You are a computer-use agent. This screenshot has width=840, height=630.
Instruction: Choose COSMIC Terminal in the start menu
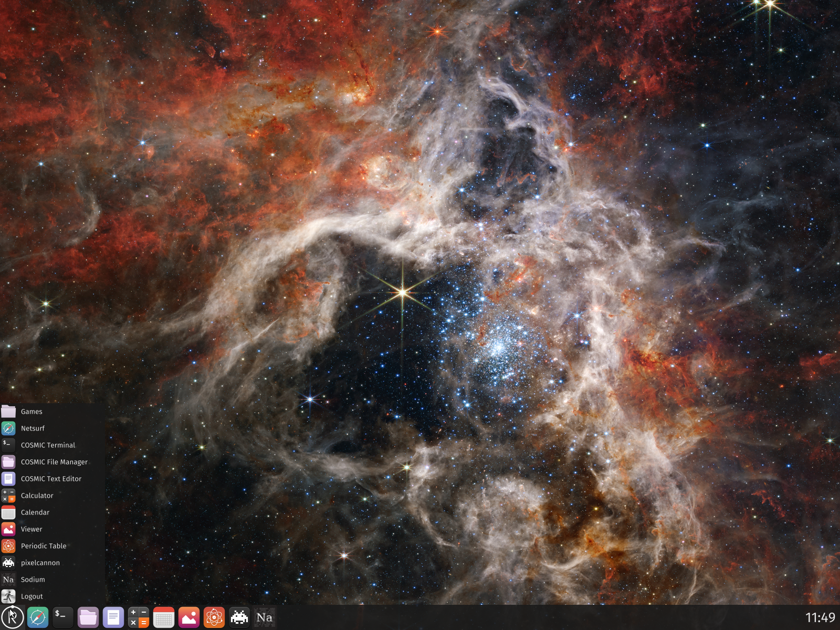[52, 445]
